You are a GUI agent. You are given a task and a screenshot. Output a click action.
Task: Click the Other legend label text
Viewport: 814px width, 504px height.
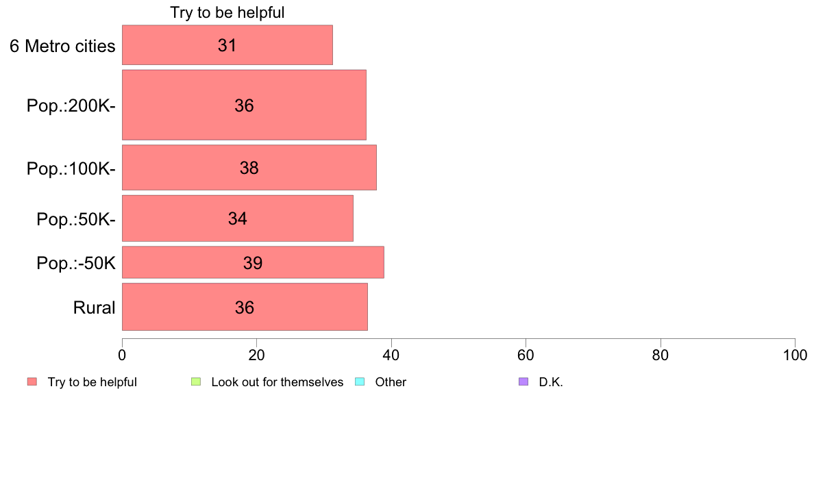[x=391, y=382]
